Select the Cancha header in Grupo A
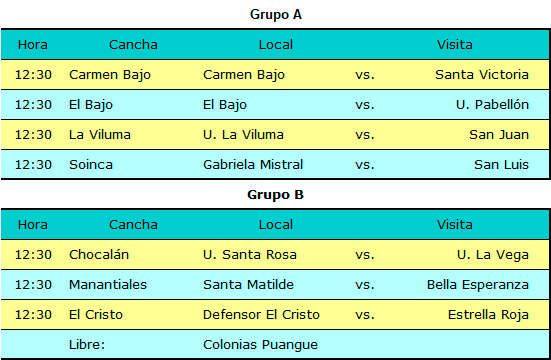This screenshot has height=360, width=551. click(x=133, y=45)
